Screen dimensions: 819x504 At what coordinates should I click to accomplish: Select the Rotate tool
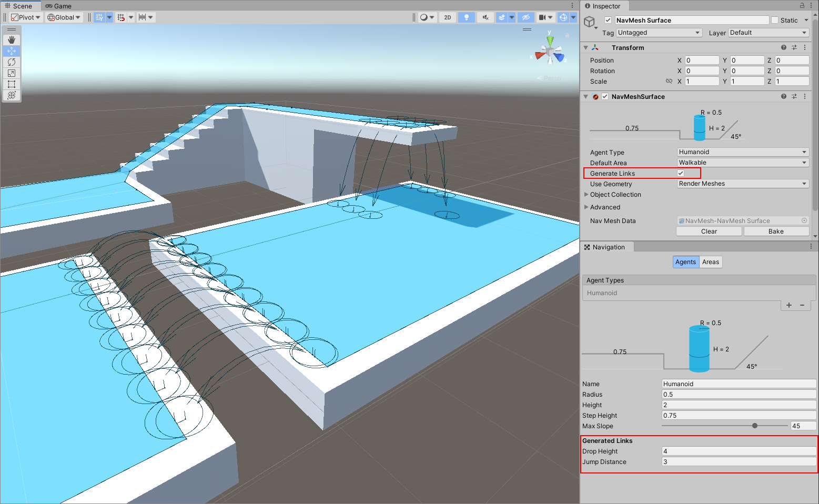12,62
